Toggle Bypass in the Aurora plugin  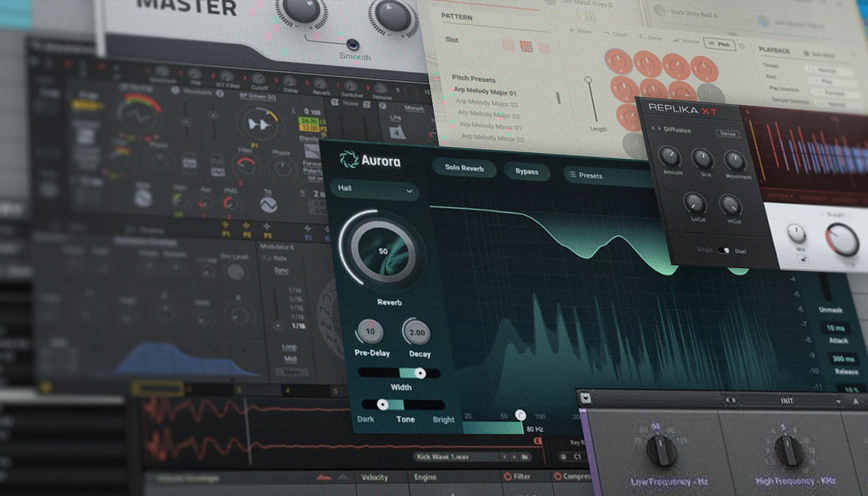click(526, 171)
